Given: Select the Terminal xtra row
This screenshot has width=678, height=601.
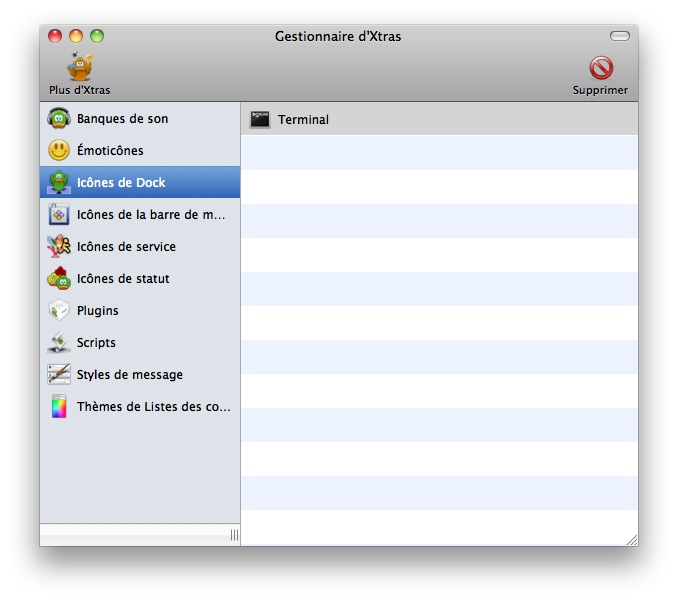Looking at the screenshot, I should [x=440, y=119].
